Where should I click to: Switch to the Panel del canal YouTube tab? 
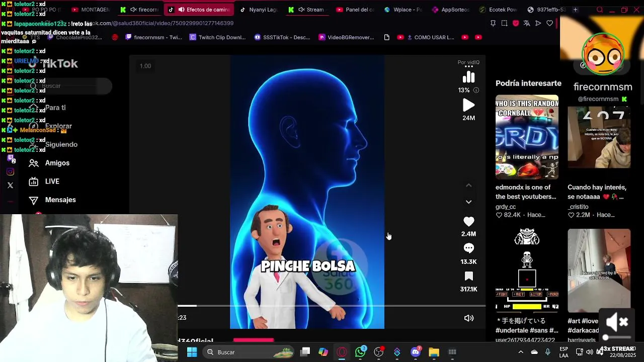pyautogui.click(x=355, y=10)
